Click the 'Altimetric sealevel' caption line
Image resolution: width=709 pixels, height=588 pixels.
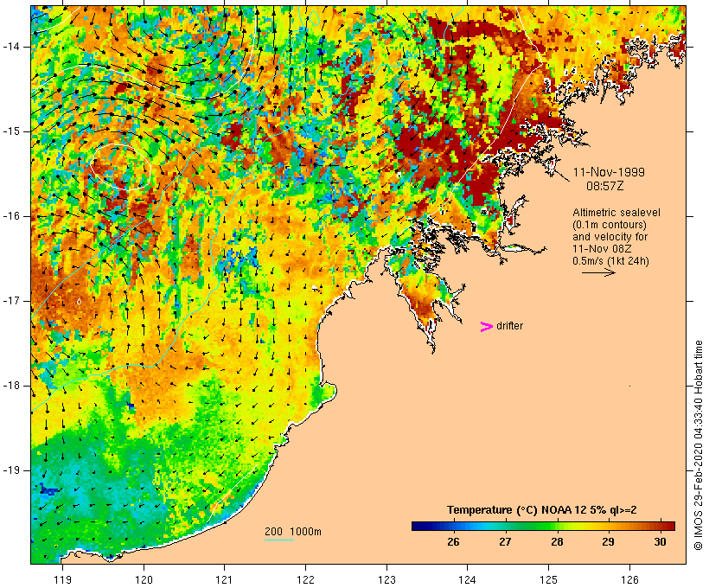pyautogui.click(x=616, y=213)
